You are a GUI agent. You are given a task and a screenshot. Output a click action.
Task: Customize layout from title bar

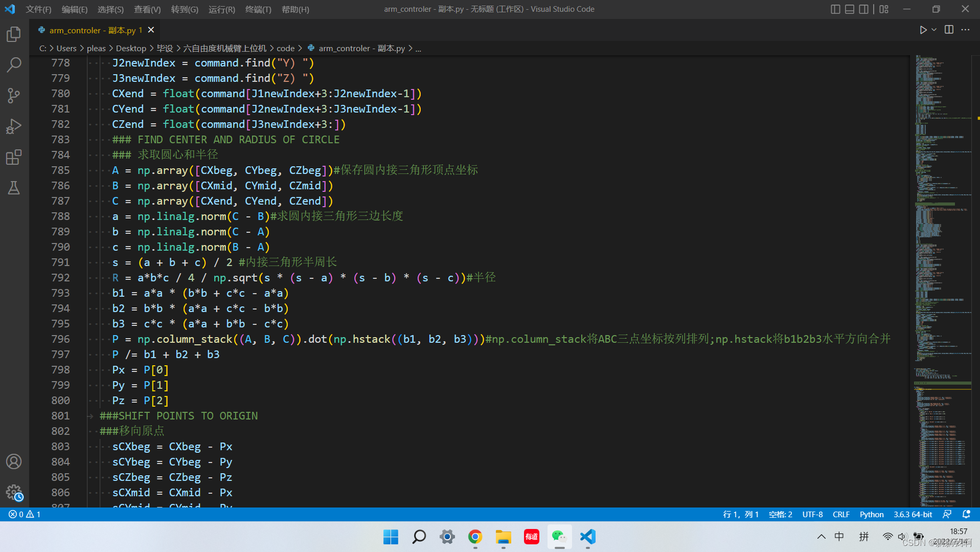click(x=884, y=9)
